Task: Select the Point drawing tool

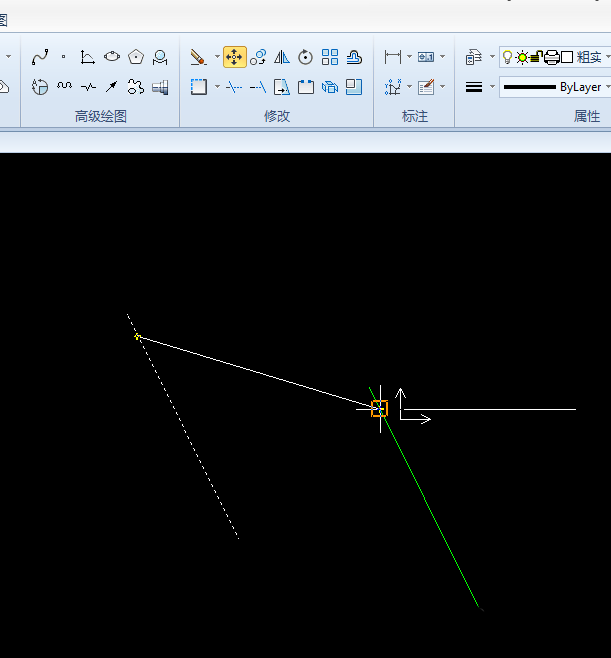Action: click(63, 57)
